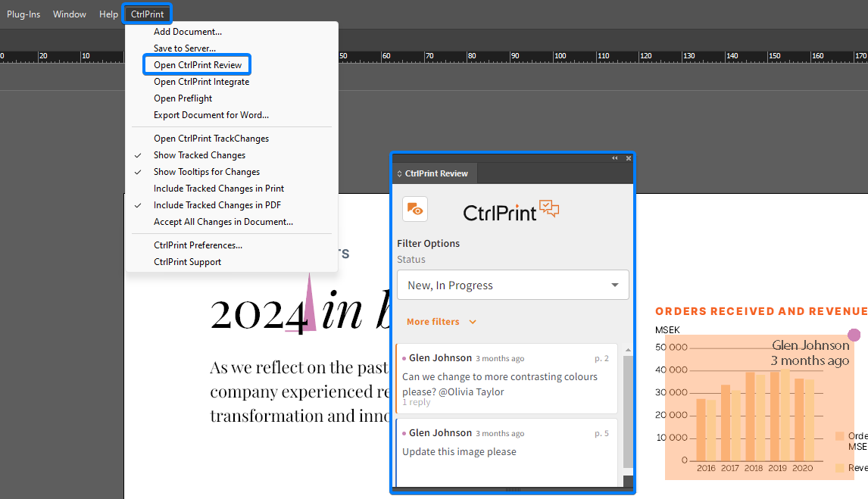The image size is (868, 499).
Task: Click the up/down arrows icon on CtrlPrint Review tab
Action: (x=399, y=173)
